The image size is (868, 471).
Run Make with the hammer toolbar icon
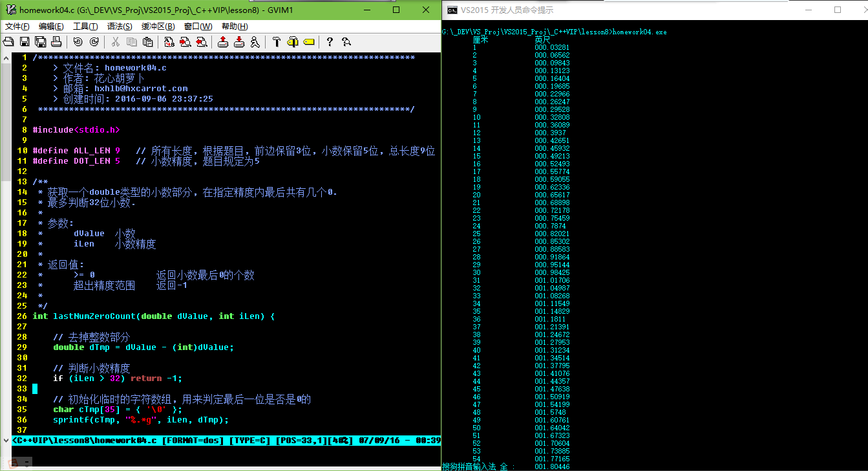point(275,41)
